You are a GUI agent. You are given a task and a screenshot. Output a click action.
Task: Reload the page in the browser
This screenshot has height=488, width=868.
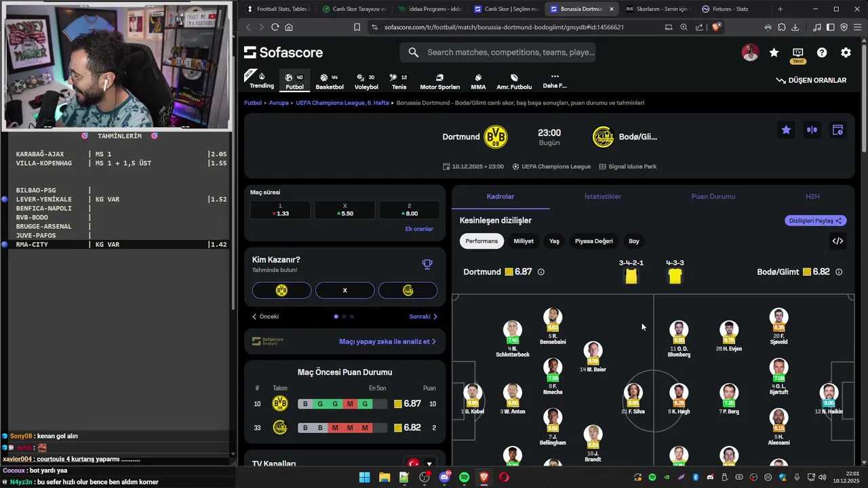[275, 27]
